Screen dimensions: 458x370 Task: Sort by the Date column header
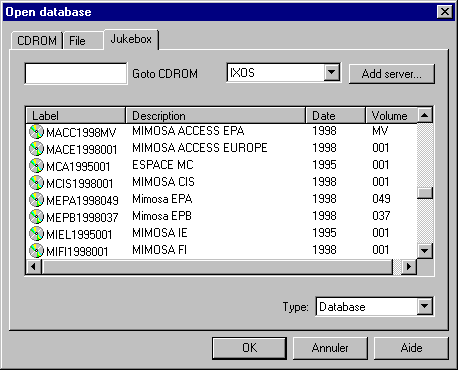tap(336, 116)
